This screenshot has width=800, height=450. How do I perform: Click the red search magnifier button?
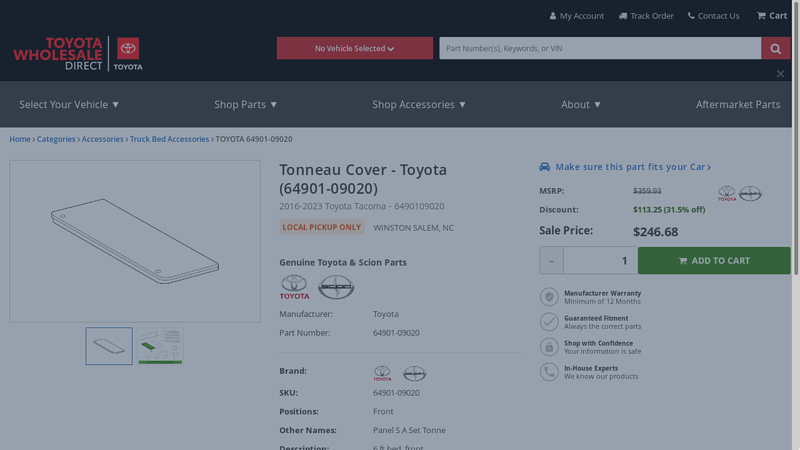[x=775, y=48]
